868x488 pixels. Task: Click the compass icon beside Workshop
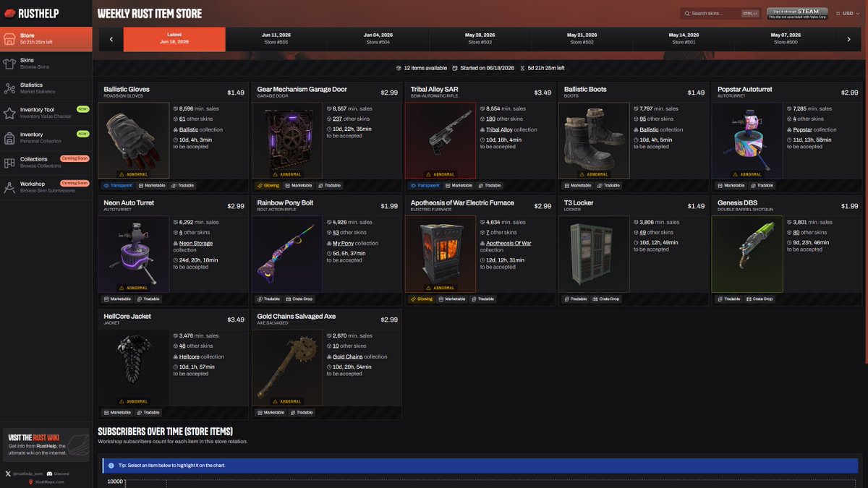tap(9, 187)
